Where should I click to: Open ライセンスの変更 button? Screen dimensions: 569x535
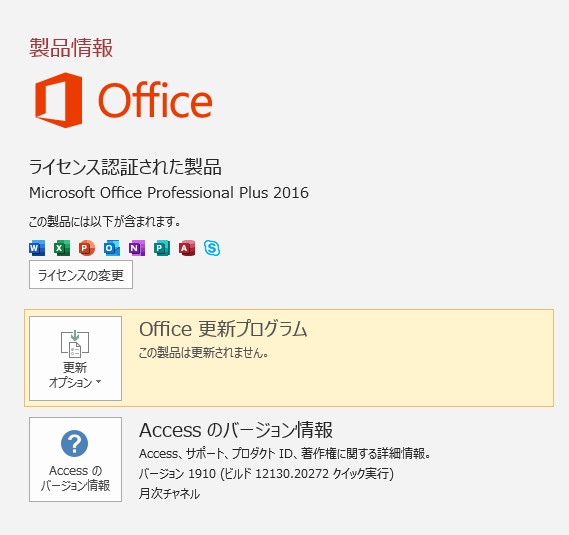81,275
